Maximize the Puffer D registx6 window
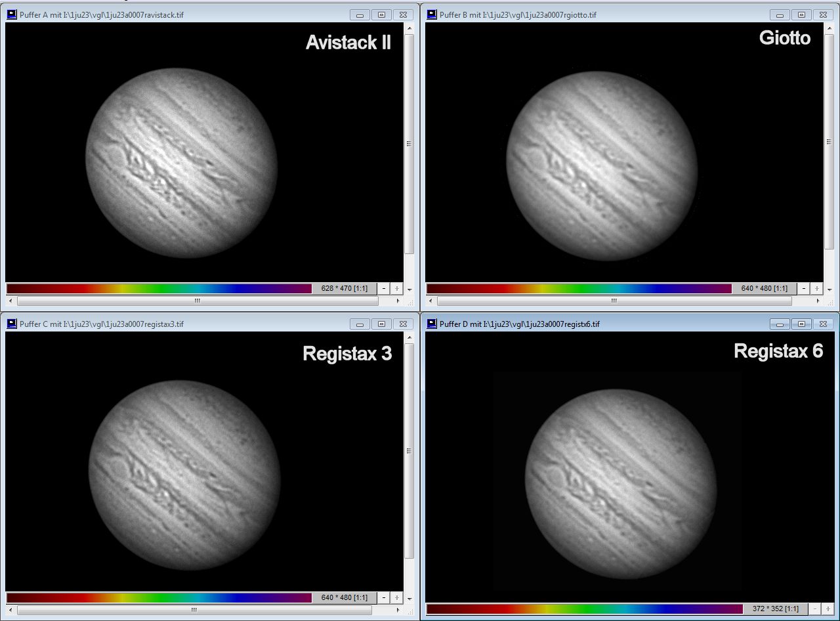Viewport: 840px width, 621px height. [x=801, y=324]
